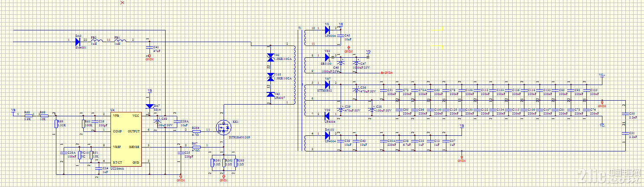Select the V8 UF4004 diode
644x187 pixels.
click(x=327, y=30)
